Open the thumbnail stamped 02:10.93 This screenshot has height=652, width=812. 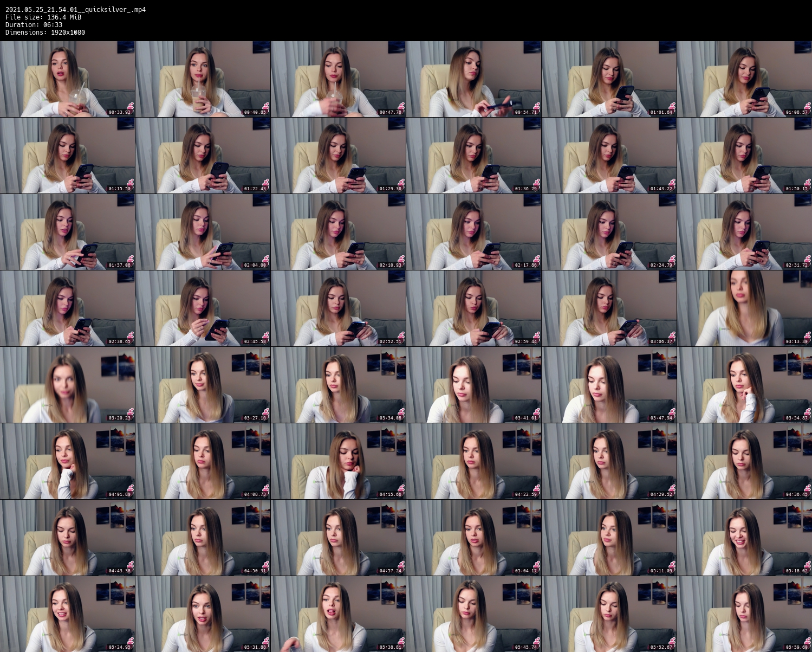(x=338, y=232)
